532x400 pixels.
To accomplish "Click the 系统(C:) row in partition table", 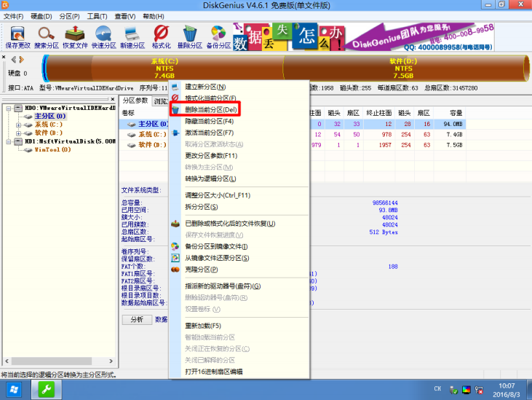I will [x=293, y=135].
